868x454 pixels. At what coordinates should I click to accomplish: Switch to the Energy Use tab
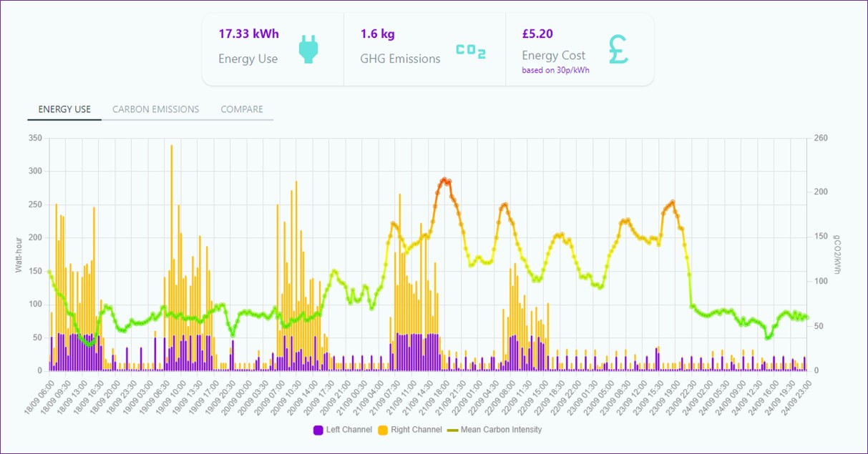pyautogui.click(x=64, y=109)
